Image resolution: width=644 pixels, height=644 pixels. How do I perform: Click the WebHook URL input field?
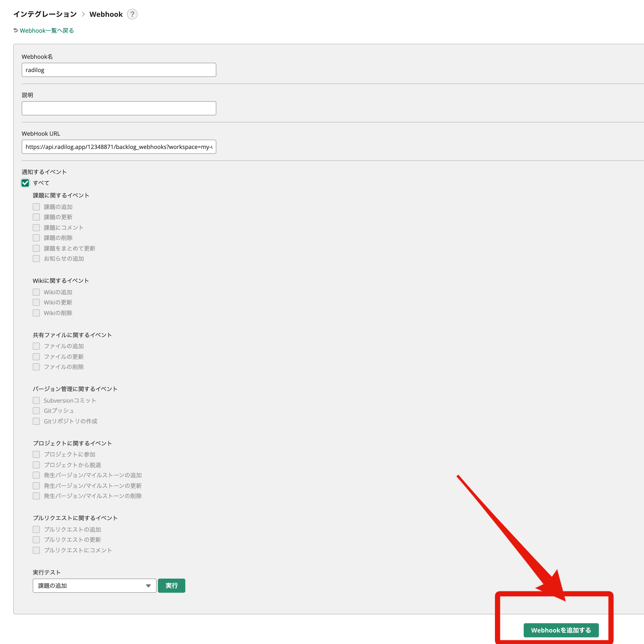(119, 147)
